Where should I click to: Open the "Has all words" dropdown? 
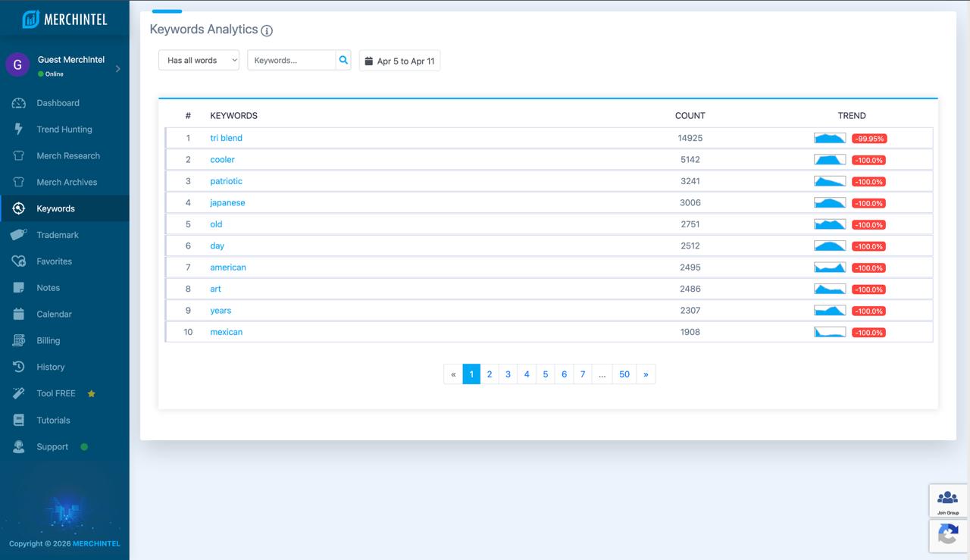199,60
